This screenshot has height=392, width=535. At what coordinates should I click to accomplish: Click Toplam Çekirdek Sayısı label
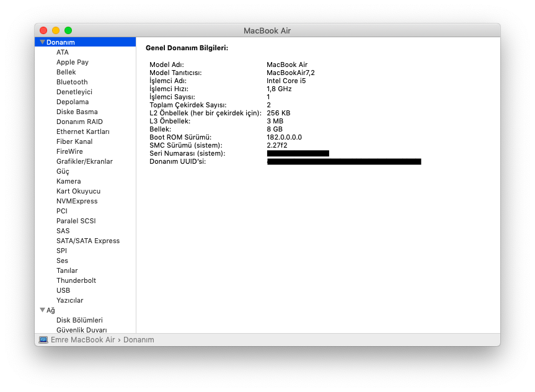point(188,105)
